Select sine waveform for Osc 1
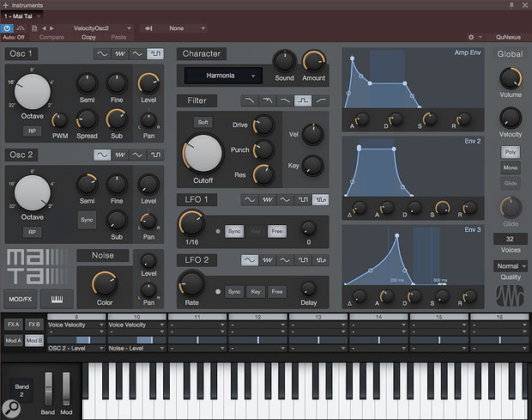 (x=102, y=53)
